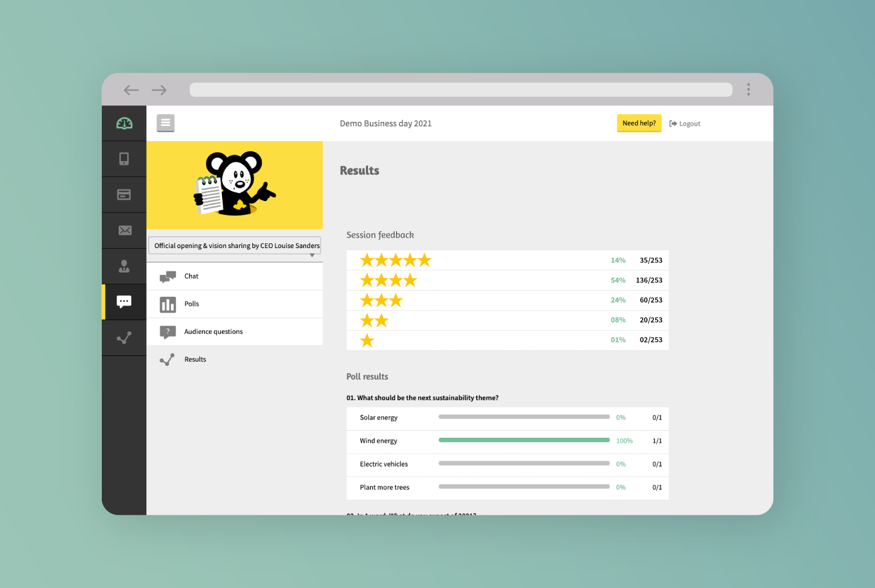Image resolution: width=875 pixels, height=588 pixels.
Task: Click the Electric vehicles option label
Action: 384,464
